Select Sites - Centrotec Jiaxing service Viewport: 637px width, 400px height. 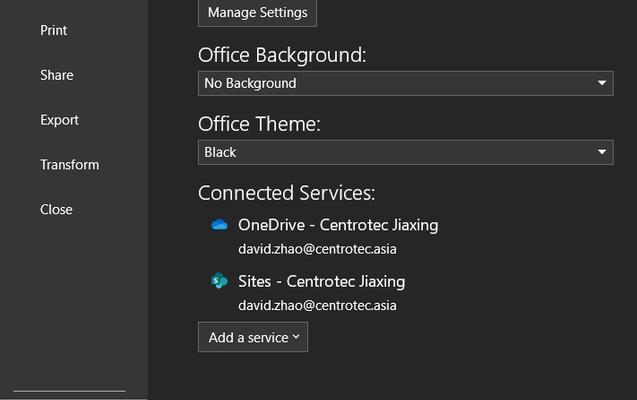pyautogui.click(x=321, y=281)
